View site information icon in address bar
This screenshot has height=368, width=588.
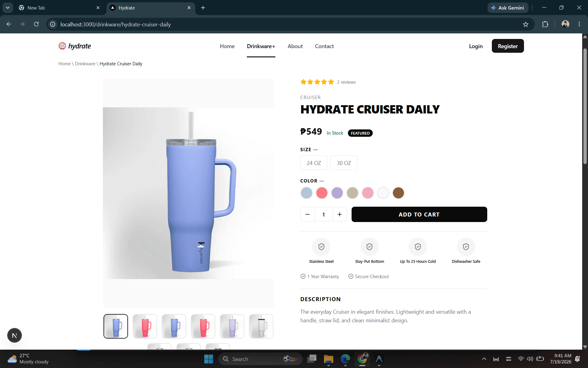(x=53, y=24)
